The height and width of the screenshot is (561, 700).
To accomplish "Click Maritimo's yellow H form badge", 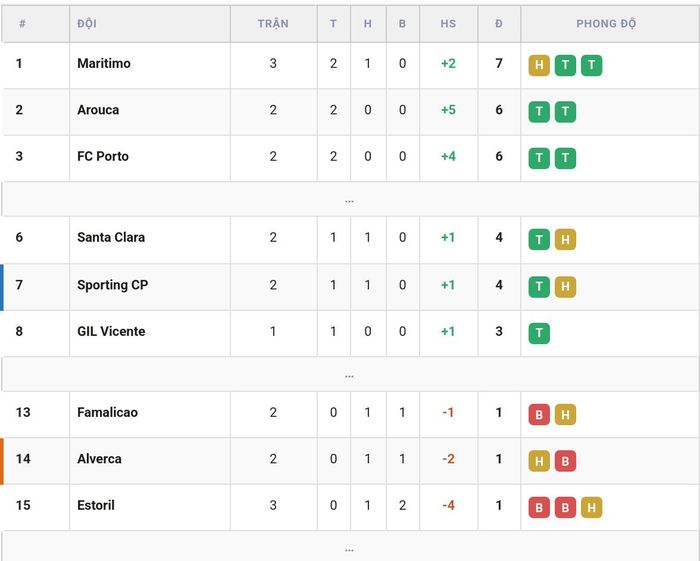I will pos(539,65).
